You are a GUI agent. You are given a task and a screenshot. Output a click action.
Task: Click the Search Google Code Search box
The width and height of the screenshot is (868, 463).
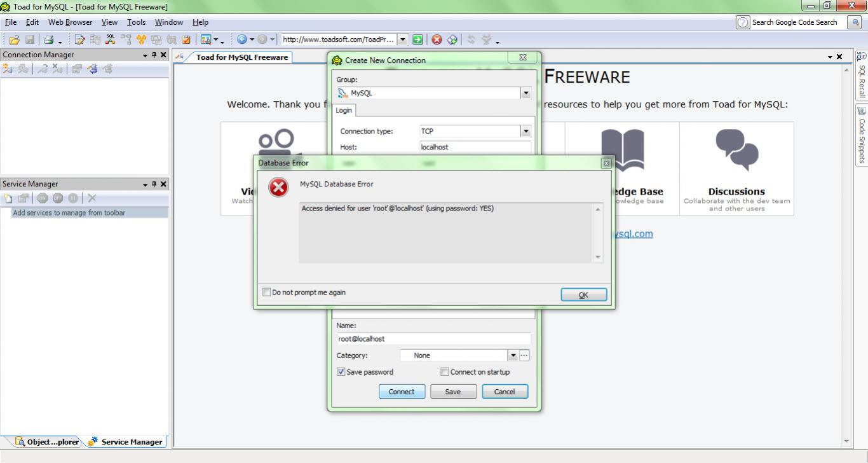[x=798, y=22]
